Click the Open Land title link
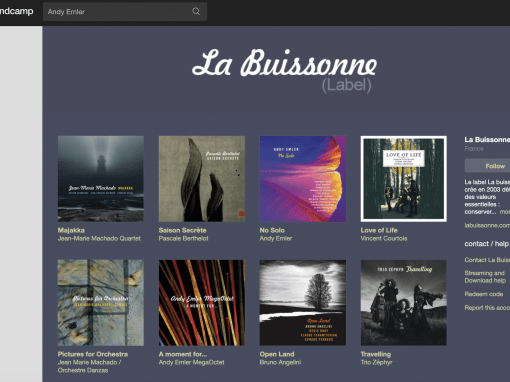Image resolution: width=510 pixels, height=382 pixels. pyautogui.click(x=277, y=354)
